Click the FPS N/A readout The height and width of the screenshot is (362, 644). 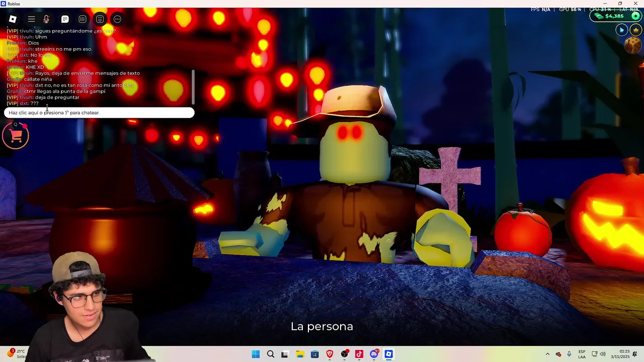[541, 10]
